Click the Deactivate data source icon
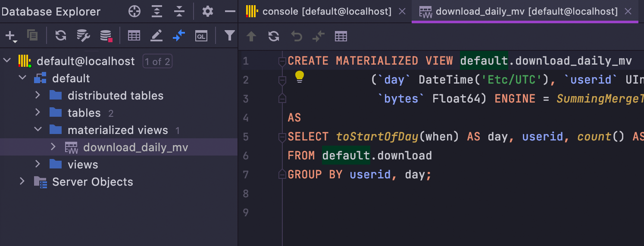This screenshot has height=246, width=644. pyautogui.click(x=106, y=36)
